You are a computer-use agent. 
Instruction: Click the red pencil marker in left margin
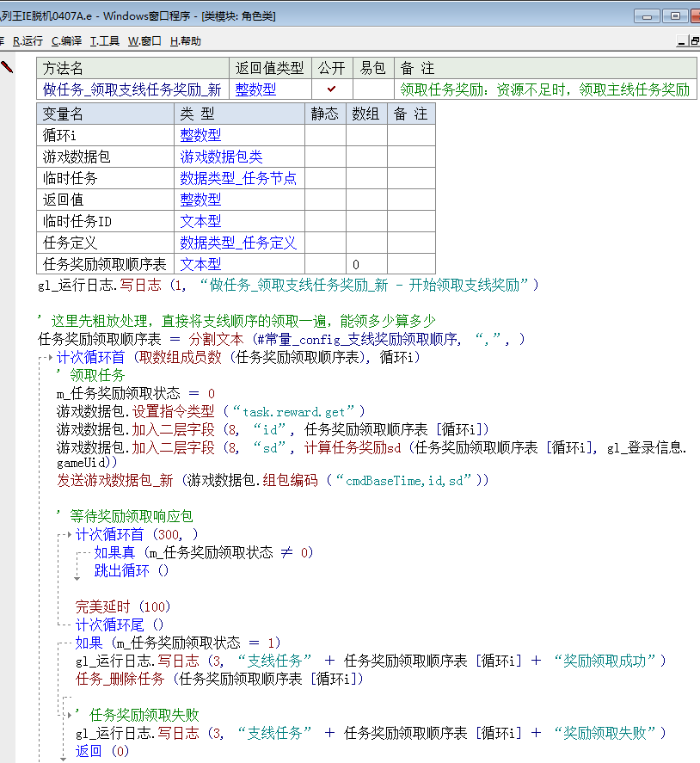(7, 67)
